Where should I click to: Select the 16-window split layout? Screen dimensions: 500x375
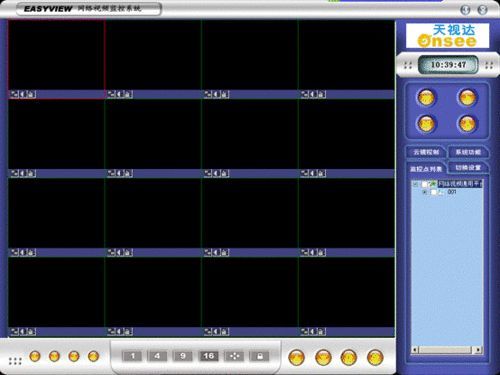(x=209, y=356)
